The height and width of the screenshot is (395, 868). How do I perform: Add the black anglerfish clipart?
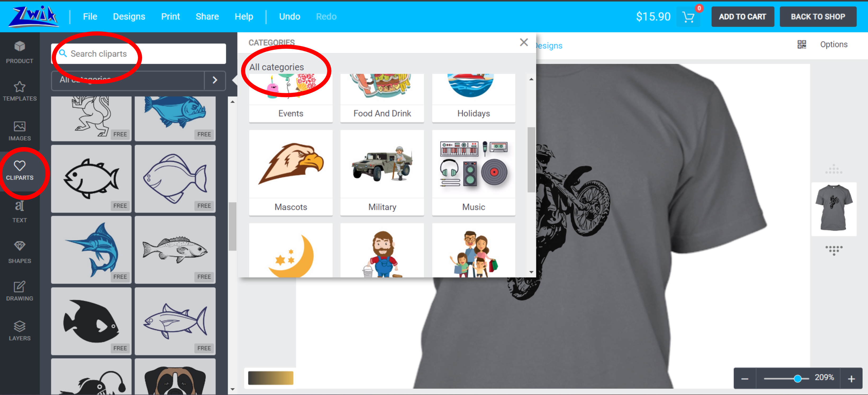pos(91,377)
